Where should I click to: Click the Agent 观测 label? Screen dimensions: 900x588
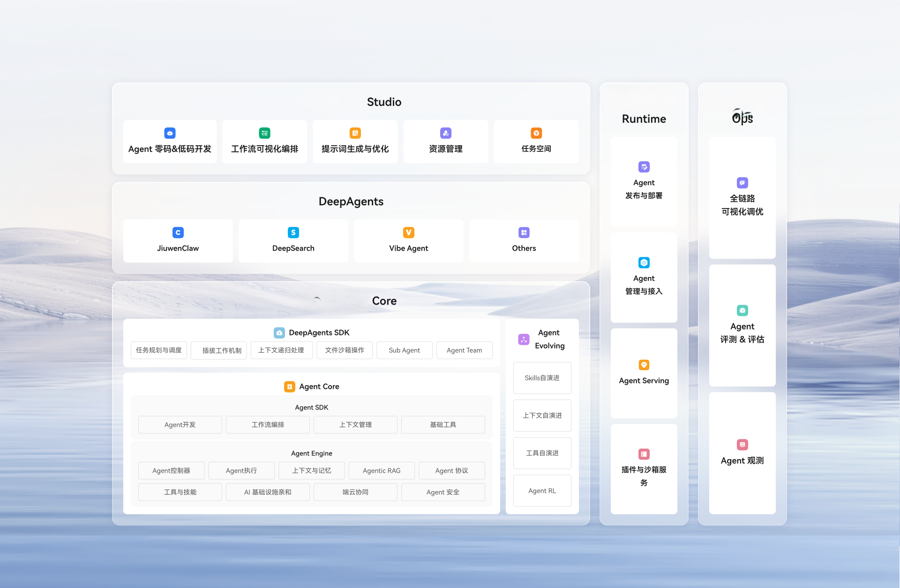click(x=742, y=461)
